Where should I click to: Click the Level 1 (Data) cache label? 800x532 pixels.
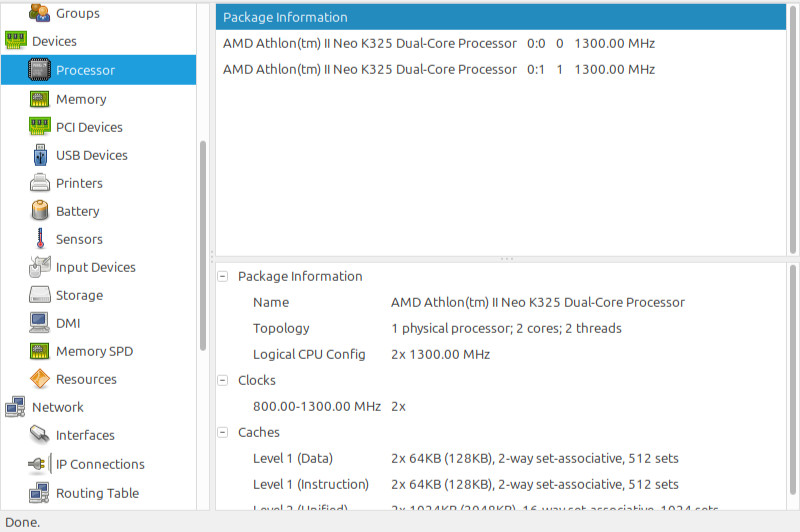293,459
